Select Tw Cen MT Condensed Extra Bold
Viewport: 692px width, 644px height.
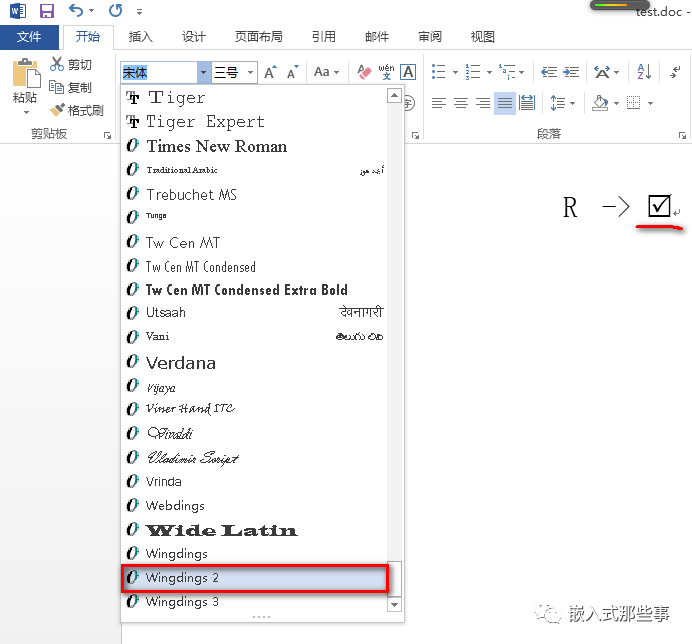click(x=254, y=290)
